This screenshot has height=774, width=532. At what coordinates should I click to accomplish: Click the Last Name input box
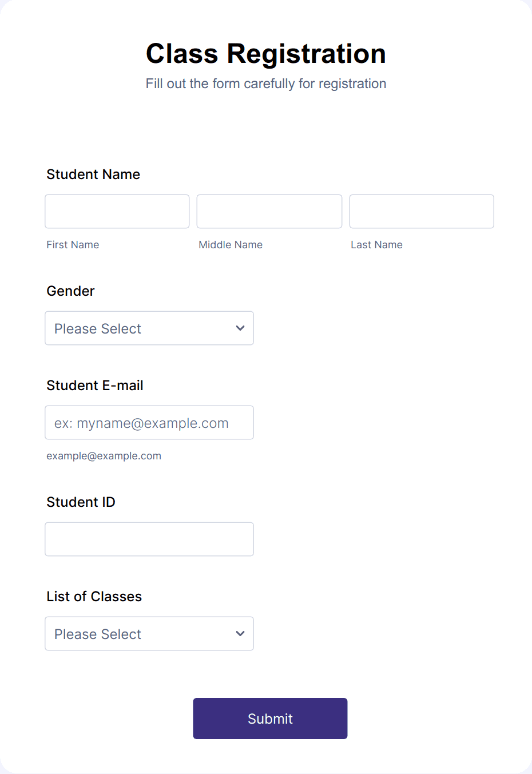[x=421, y=211]
